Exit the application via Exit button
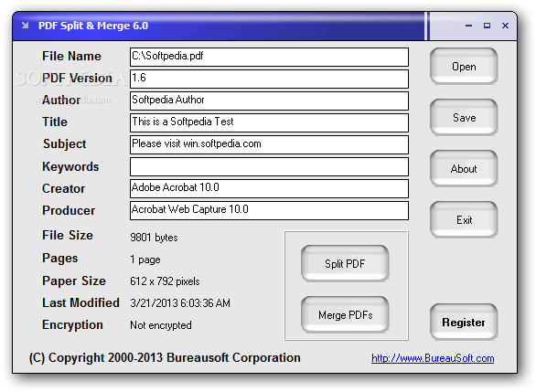536x392 pixels. coord(464,219)
